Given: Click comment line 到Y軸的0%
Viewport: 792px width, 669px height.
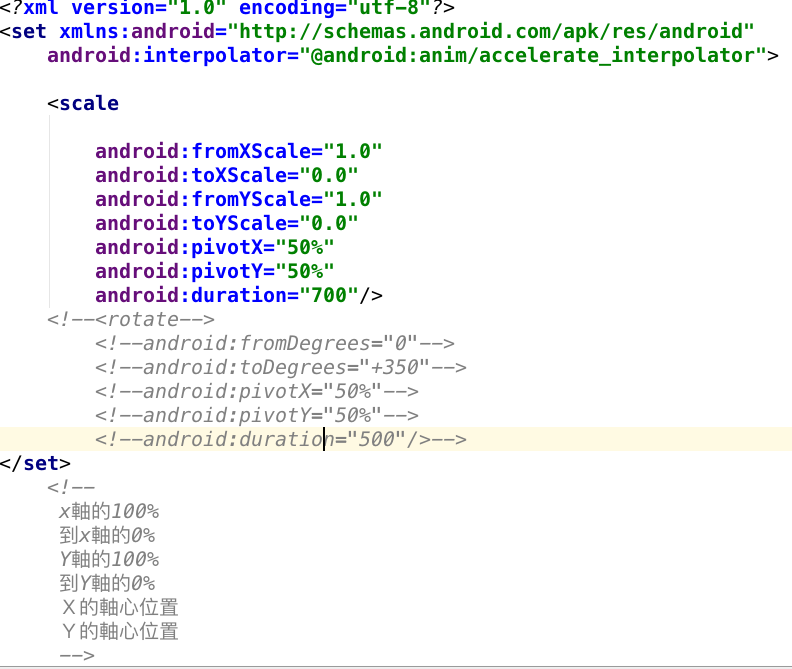Looking at the screenshot, I should 107,583.
